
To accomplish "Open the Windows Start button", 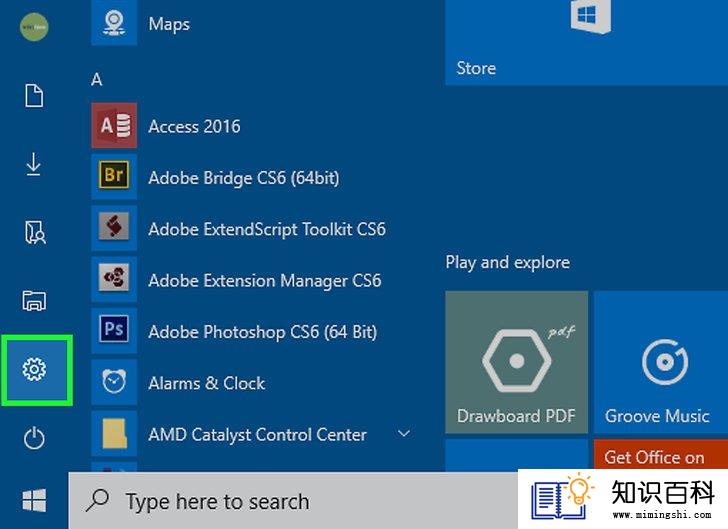I will [x=34, y=500].
